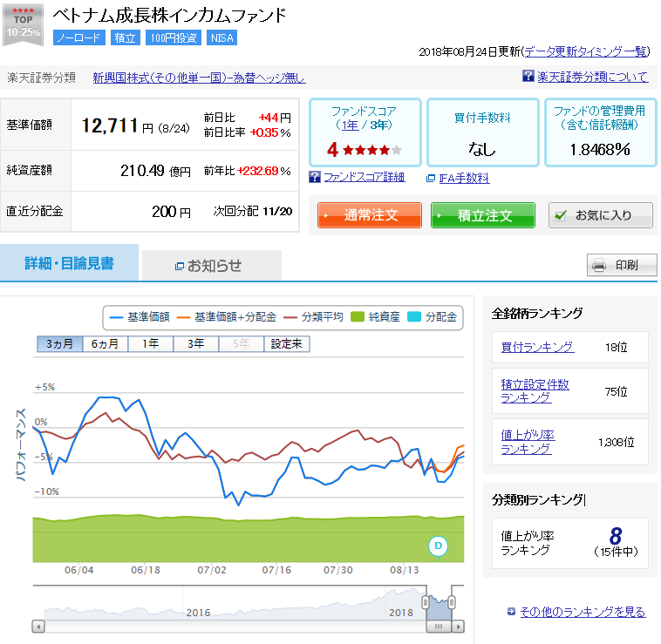Viewport: 661px width, 644px height.
Task: Open 積立設定件数ランキング link
Action: point(535,391)
